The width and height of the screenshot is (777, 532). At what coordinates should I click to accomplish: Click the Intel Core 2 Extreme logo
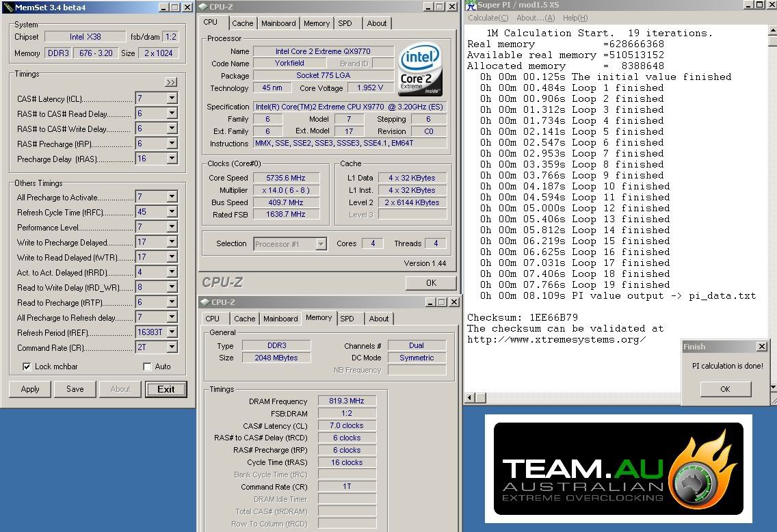click(420, 70)
